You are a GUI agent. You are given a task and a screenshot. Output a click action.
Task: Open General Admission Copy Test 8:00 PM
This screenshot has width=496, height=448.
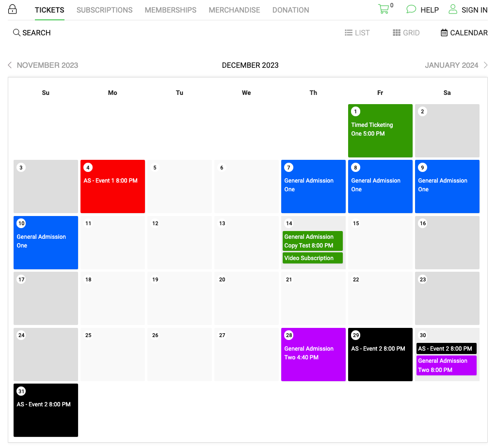click(313, 241)
